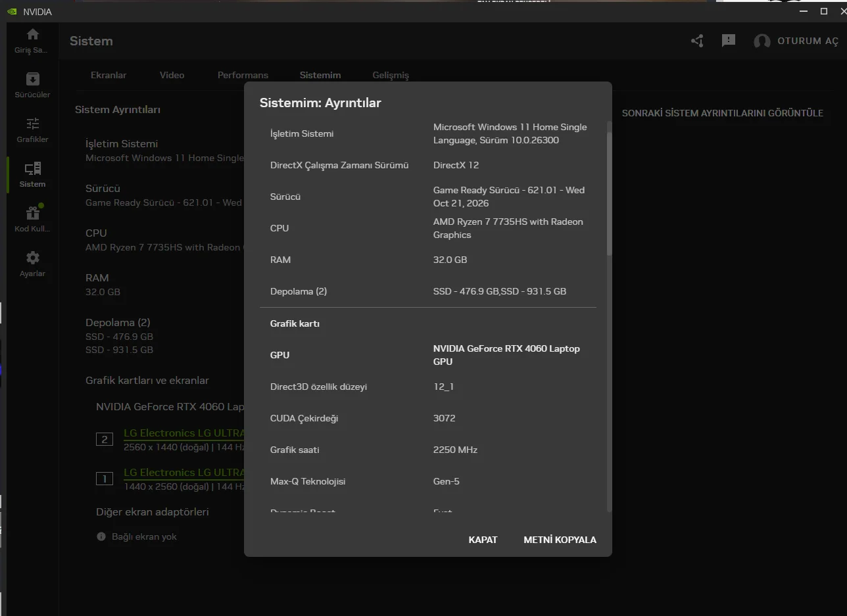Switch to the Ekranlar tab

tap(109, 75)
